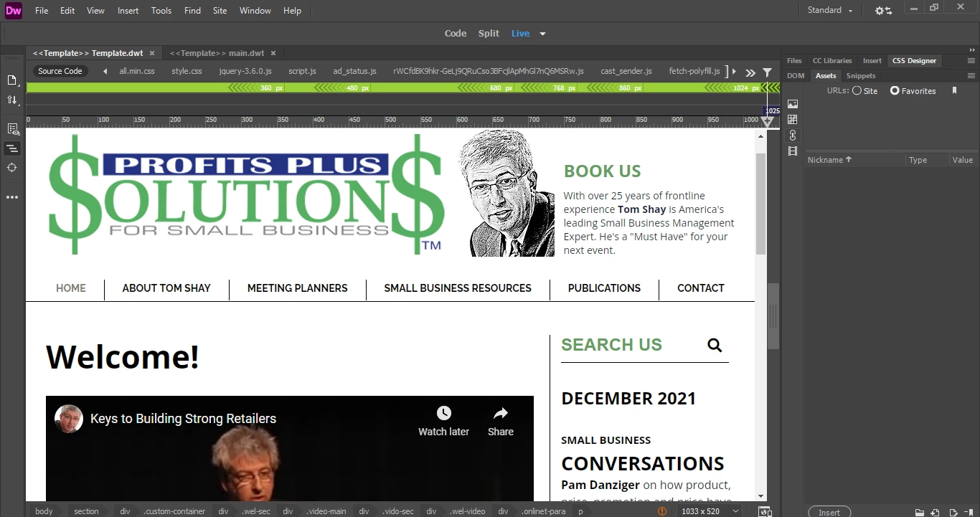
Task: Click SMALL BUSINESS RESOURCES nav link
Action: [458, 288]
